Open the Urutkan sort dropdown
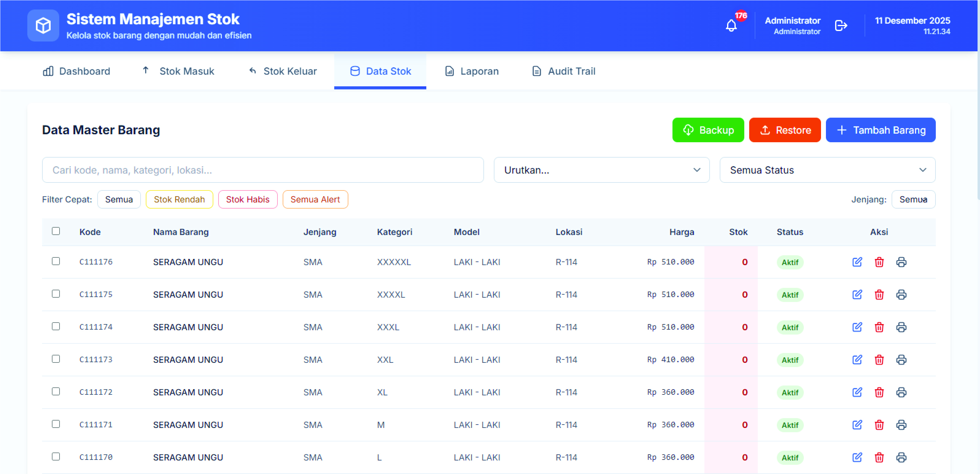This screenshot has height=474, width=980. (601, 170)
